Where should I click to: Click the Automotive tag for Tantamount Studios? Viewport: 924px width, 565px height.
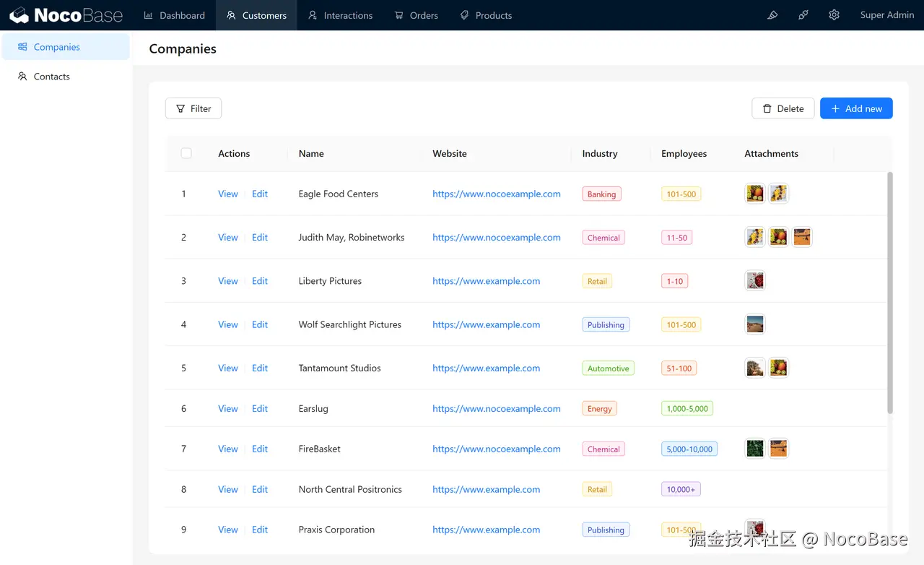coord(609,368)
